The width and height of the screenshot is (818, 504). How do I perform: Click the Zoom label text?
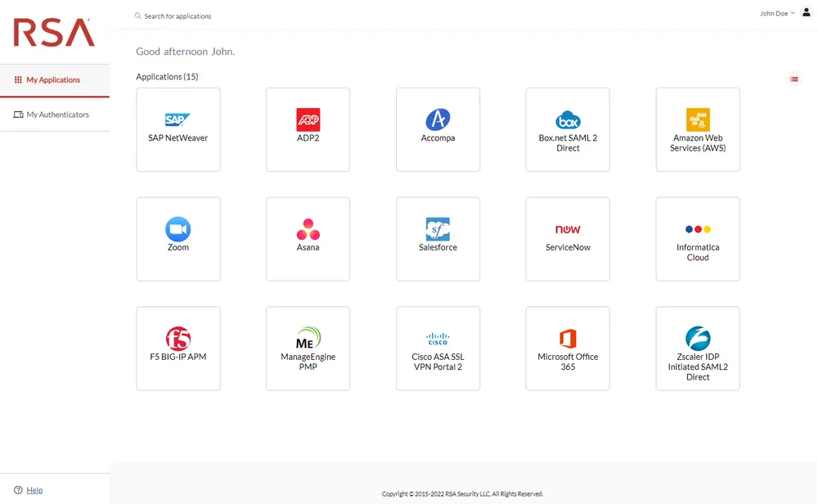point(178,247)
